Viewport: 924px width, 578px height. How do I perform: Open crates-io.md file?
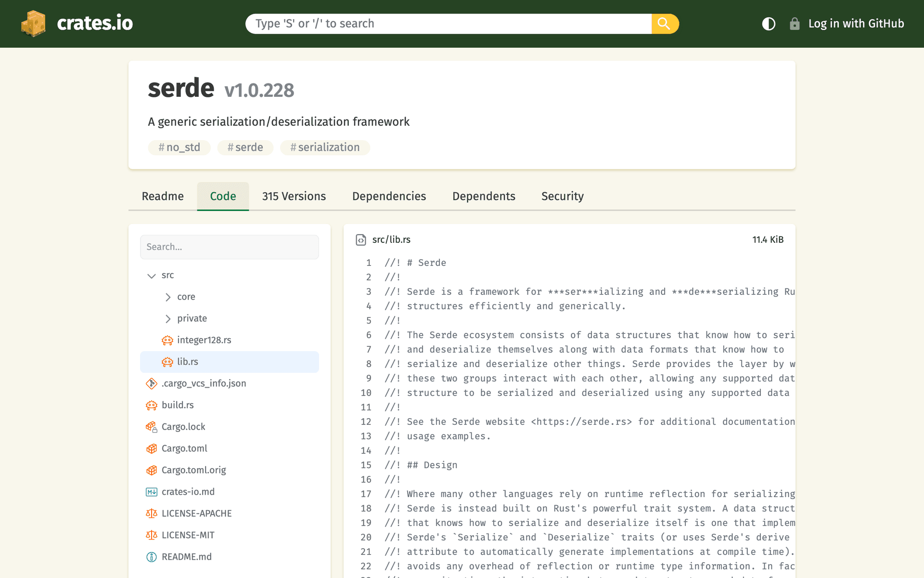tap(188, 492)
